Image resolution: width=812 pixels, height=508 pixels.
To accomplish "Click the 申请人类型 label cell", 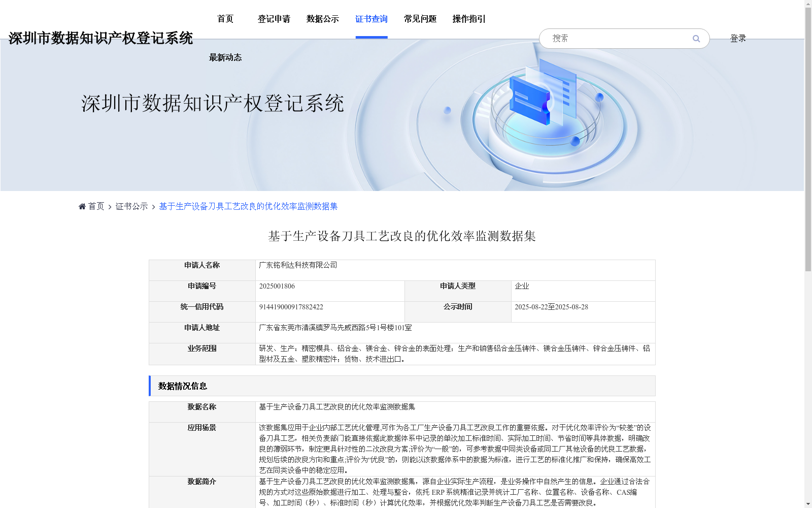I will click(458, 291).
